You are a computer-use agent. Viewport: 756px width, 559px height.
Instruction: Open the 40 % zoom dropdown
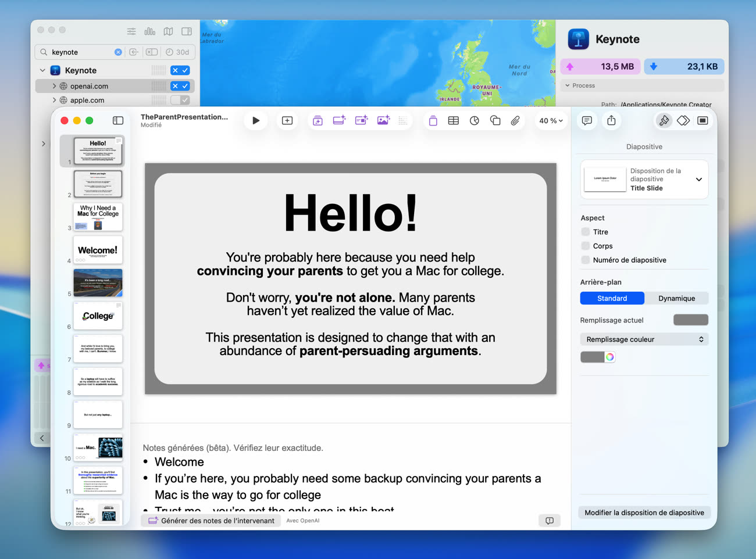pyautogui.click(x=551, y=121)
